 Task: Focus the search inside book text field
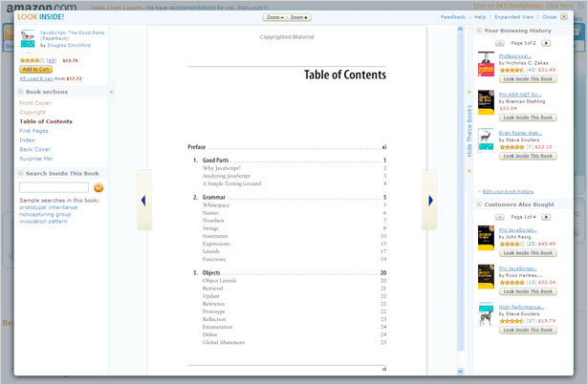coord(54,187)
